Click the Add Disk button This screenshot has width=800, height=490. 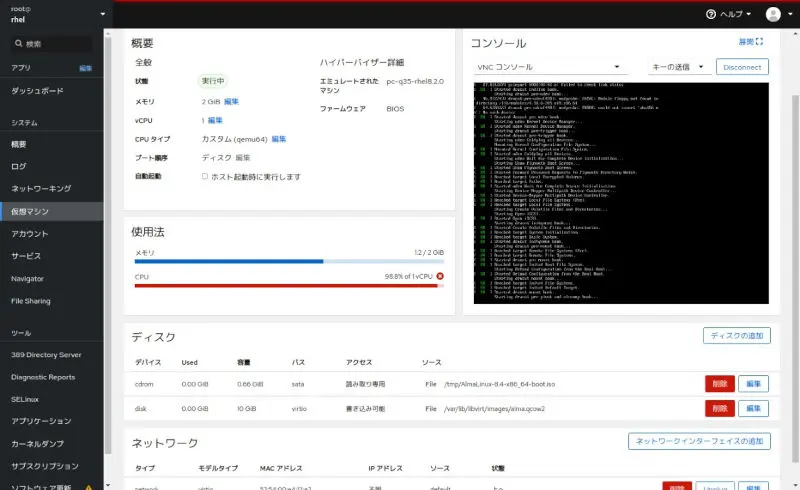point(737,335)
